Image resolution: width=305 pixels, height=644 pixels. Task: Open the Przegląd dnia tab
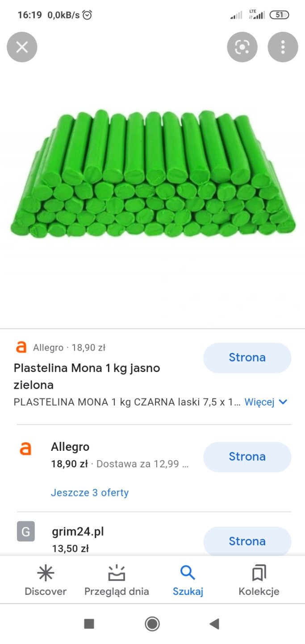point(117,580)
